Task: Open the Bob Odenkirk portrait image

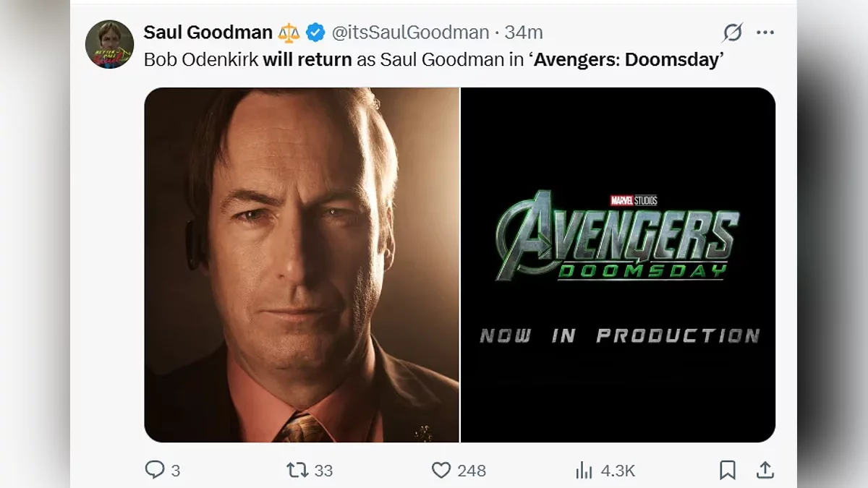Action: tap(302, 265)
